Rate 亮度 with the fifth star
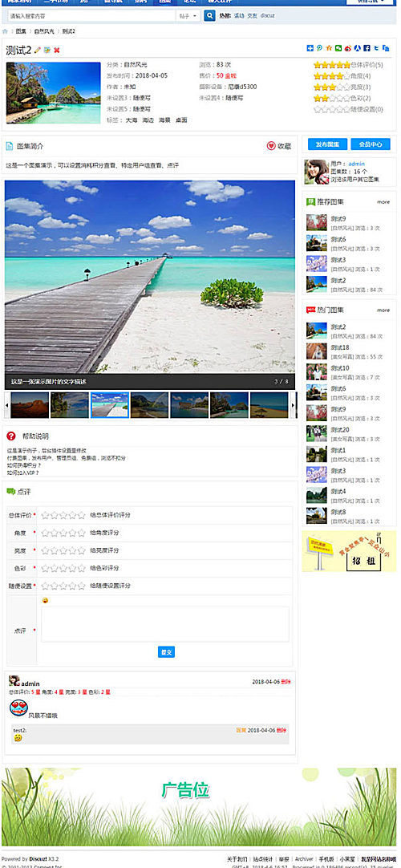401x868 pixels. coord(81,550)
